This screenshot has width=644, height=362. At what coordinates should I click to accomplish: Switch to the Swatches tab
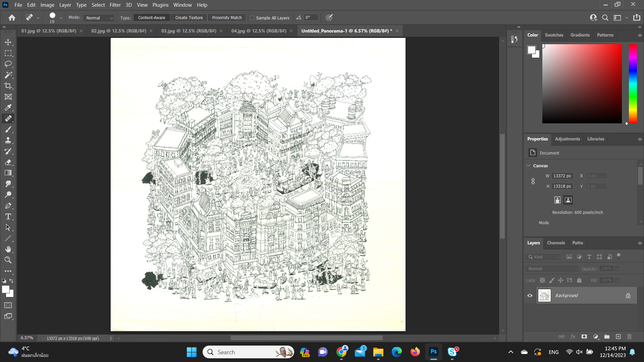tap(554, 35)
